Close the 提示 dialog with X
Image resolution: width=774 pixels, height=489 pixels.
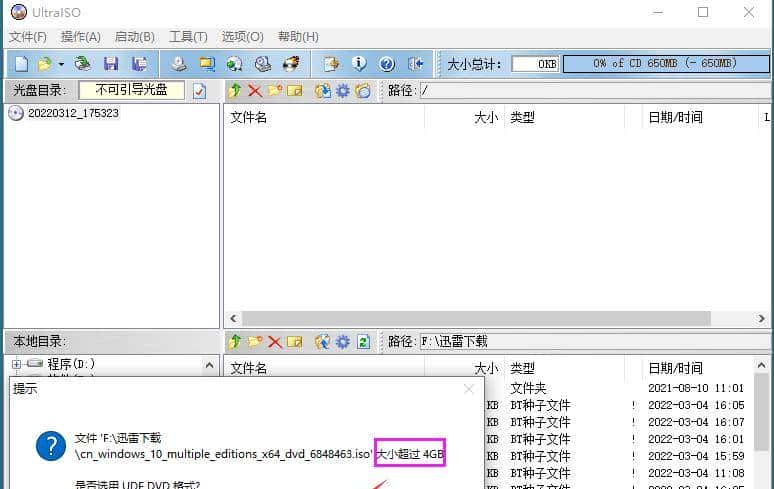(x=468, y=389)
